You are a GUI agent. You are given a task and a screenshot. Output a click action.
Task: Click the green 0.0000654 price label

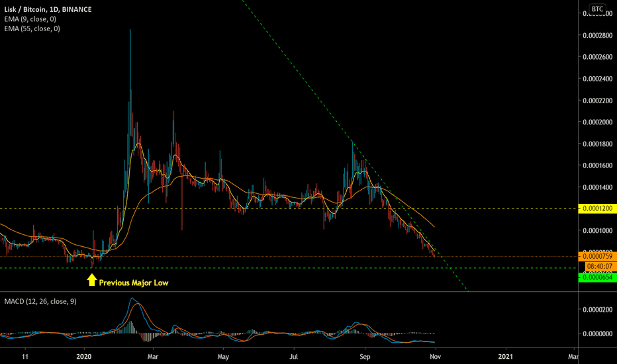(597, 277)
